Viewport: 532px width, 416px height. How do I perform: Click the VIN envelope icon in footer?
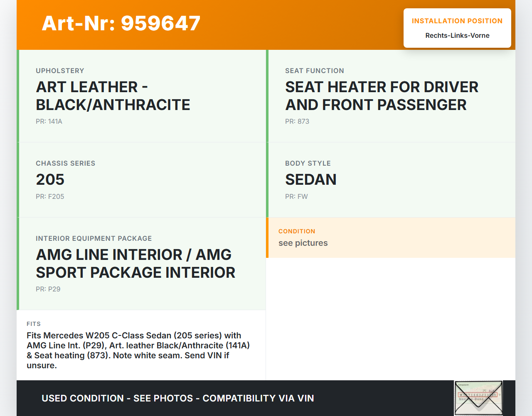point(478,398)
